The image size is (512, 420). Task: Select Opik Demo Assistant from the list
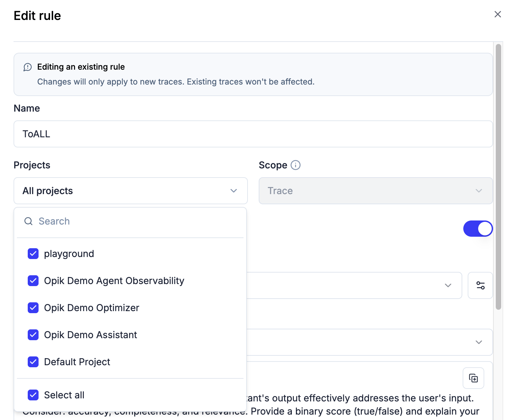[x=90, y=335]
